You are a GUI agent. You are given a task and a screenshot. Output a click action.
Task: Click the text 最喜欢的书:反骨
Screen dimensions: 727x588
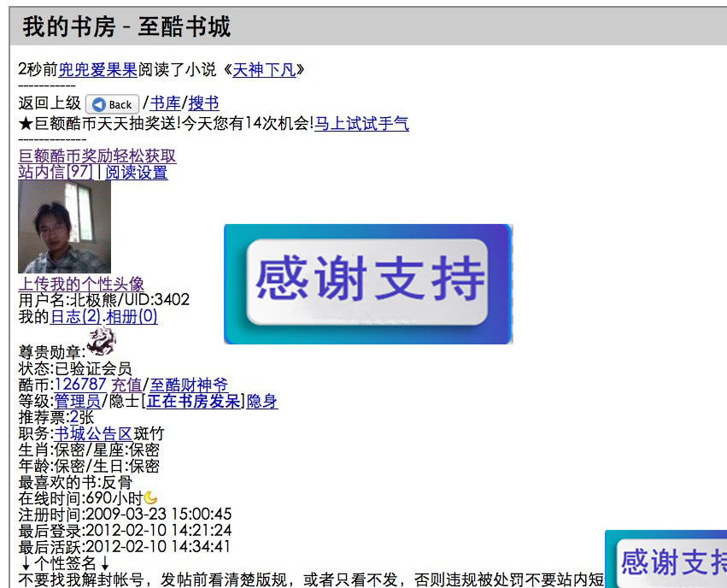click(x=75, y=482)
